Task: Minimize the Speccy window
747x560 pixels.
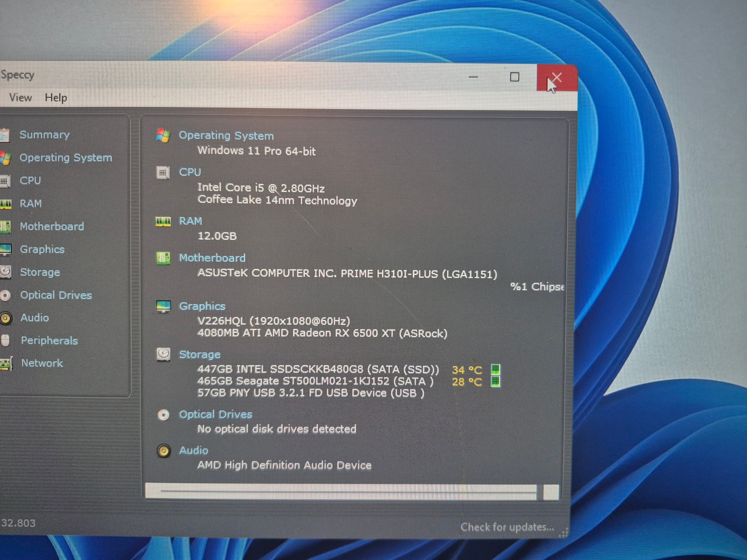Action: click(473, 77)
